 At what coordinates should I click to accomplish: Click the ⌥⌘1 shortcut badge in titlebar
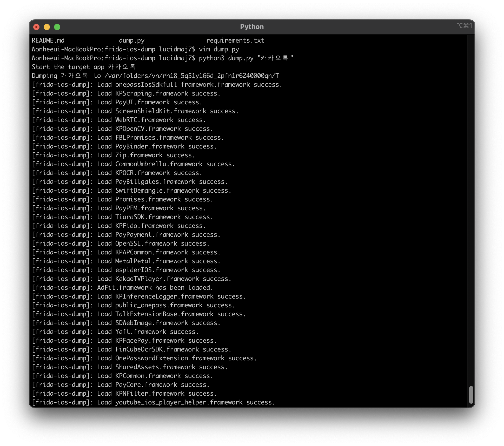click(465, 26)
